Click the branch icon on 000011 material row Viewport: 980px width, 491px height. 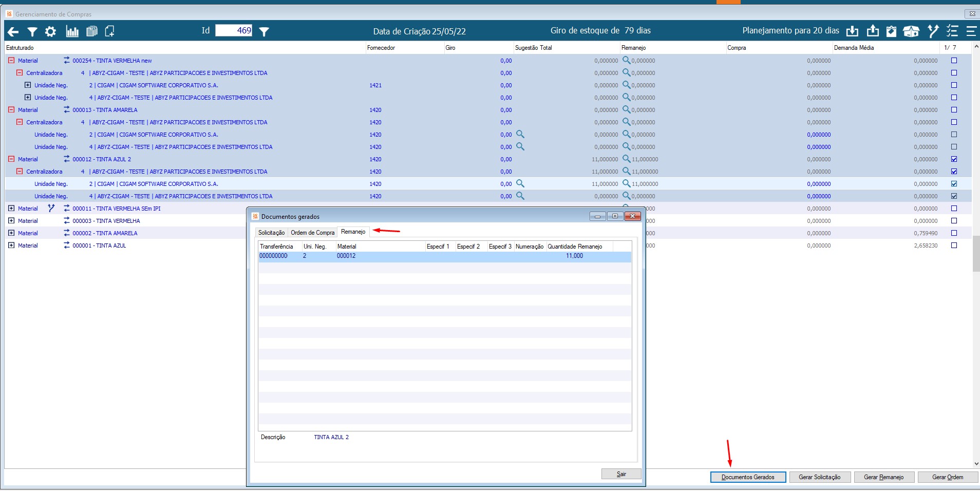point(51,208)
